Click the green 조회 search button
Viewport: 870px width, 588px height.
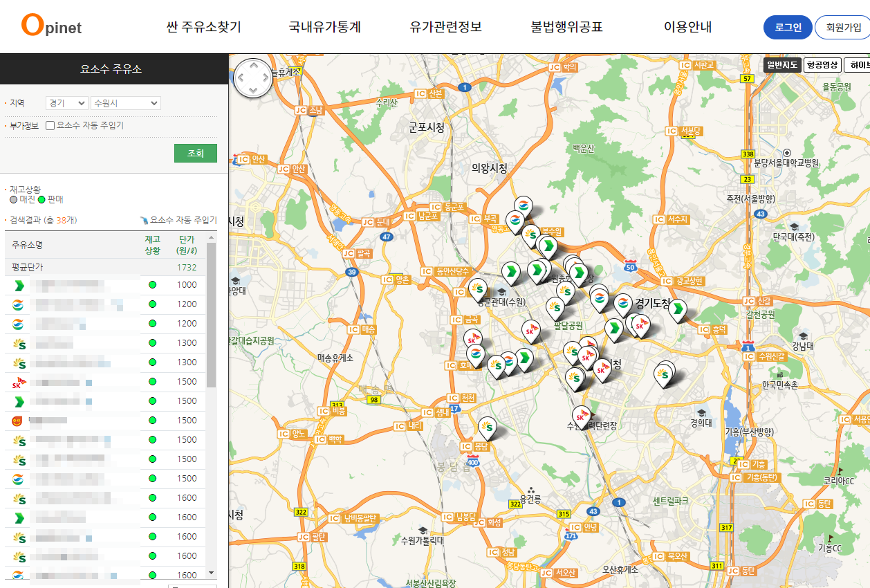pyautogui.click(x=196, y=154)
